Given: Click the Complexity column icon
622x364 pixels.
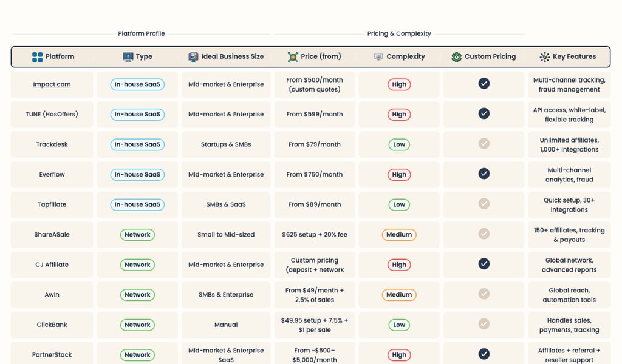Looking at the screenshot, I should (378, 57).
